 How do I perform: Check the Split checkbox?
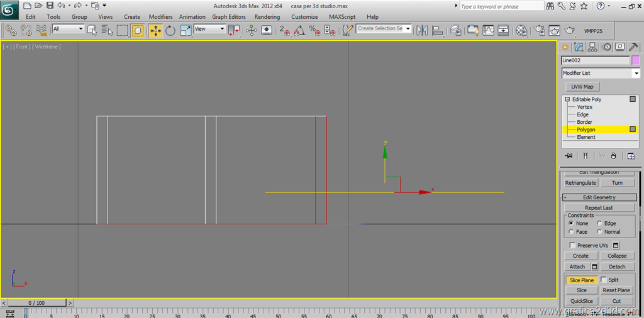[604, 280]
